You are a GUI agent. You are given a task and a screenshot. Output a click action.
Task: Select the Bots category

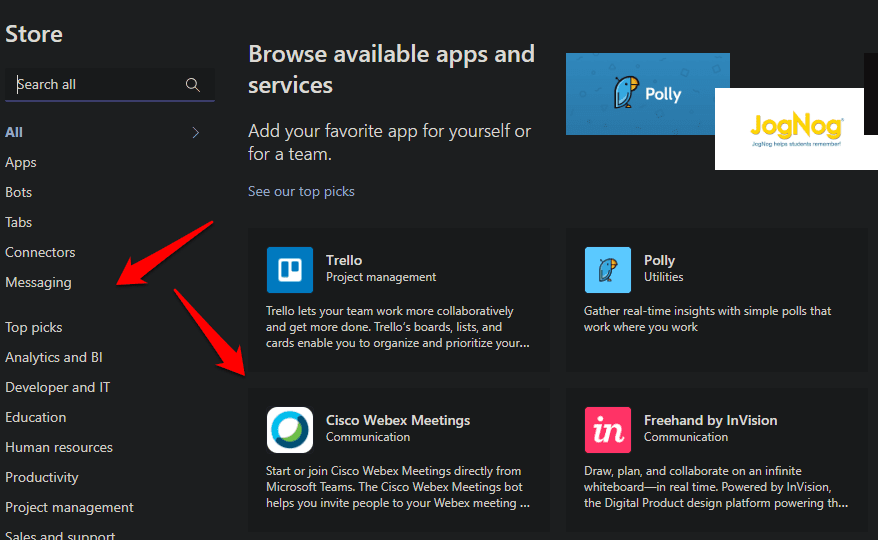(19, 192)
